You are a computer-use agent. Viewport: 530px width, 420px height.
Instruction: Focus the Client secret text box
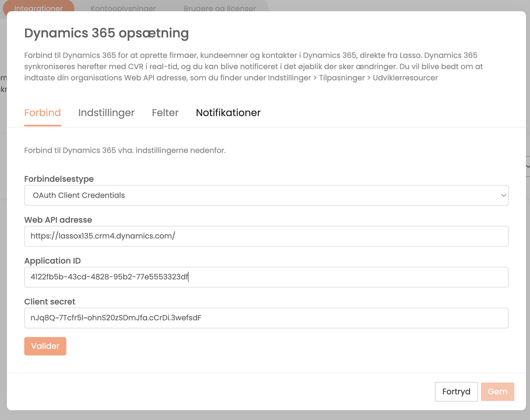point(266,318)
